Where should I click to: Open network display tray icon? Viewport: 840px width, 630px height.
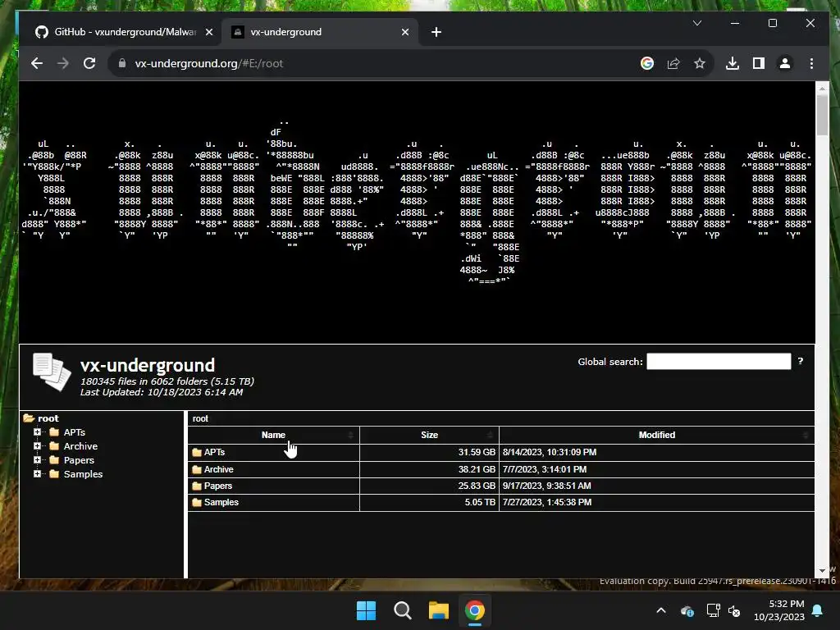pos(713,610)
